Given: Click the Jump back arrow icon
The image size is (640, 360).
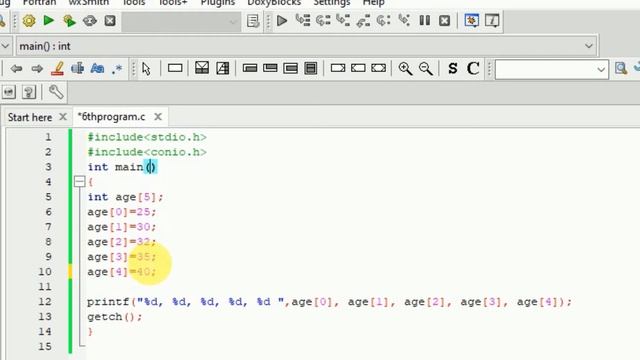Looking at the screenshot, I should 16,69.
